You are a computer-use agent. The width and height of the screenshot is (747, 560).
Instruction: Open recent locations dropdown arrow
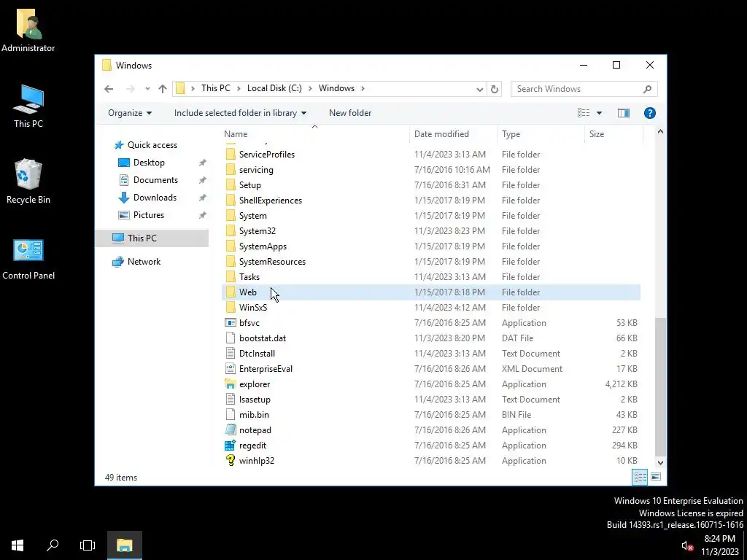[147, 88]
